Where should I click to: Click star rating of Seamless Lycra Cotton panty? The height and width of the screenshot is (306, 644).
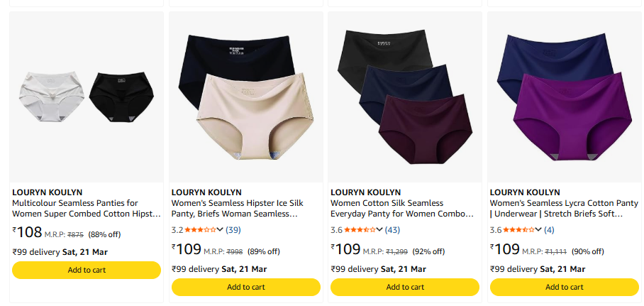coord(518,229)
